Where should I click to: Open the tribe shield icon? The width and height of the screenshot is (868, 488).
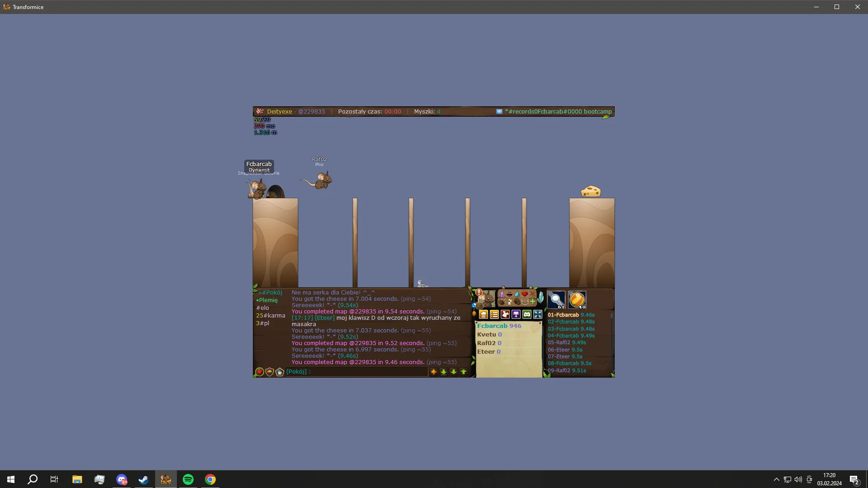point(270,372)
